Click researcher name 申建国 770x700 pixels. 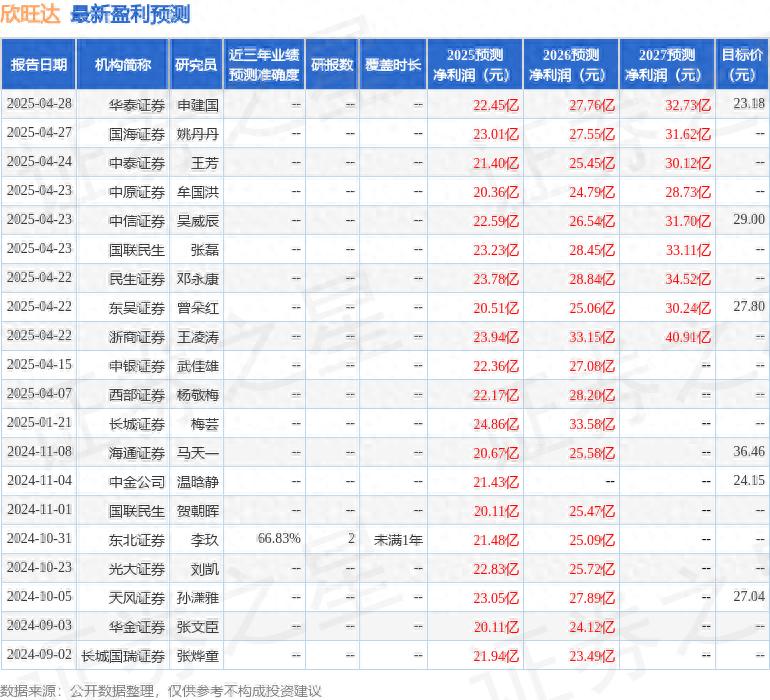pos(198,105)
